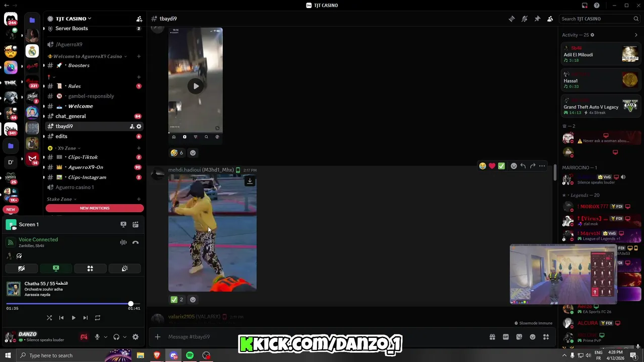Open noise suppression waveform icon
This screenshot has height=362, width=644.
pyautogui.click(x=123, y=242)
